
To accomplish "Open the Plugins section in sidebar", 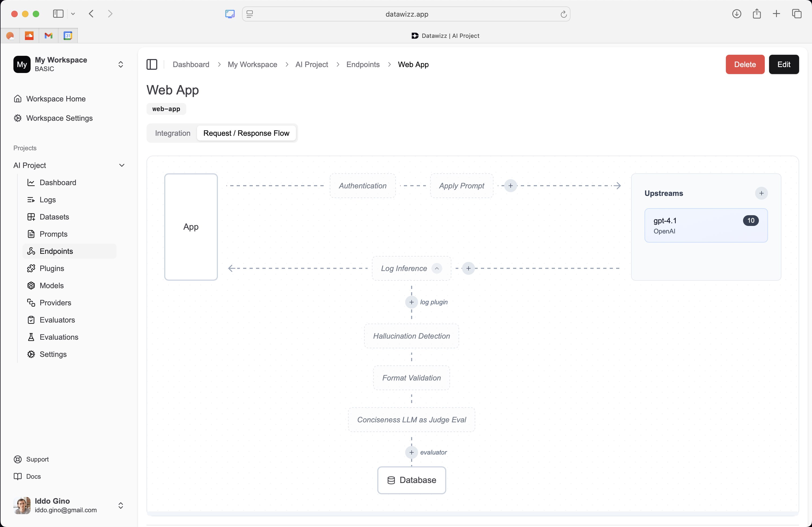I will click(x=52, y=268).
